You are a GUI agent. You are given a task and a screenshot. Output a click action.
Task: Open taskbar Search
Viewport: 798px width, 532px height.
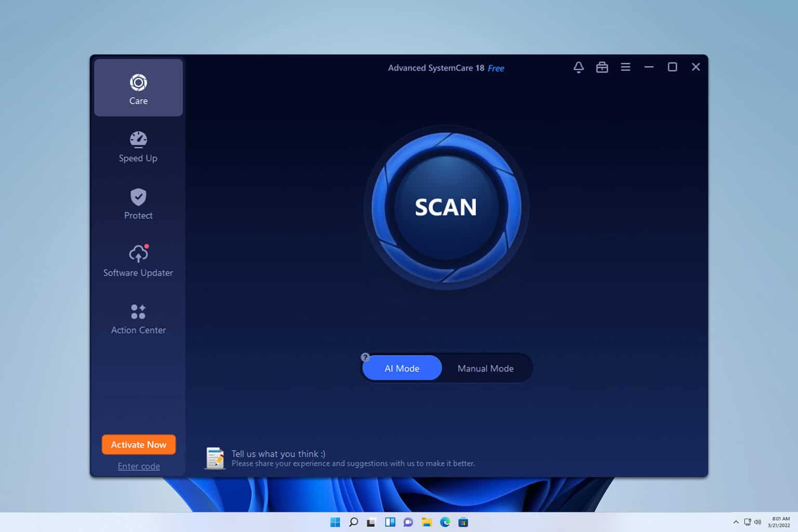(x=353, y=522)
